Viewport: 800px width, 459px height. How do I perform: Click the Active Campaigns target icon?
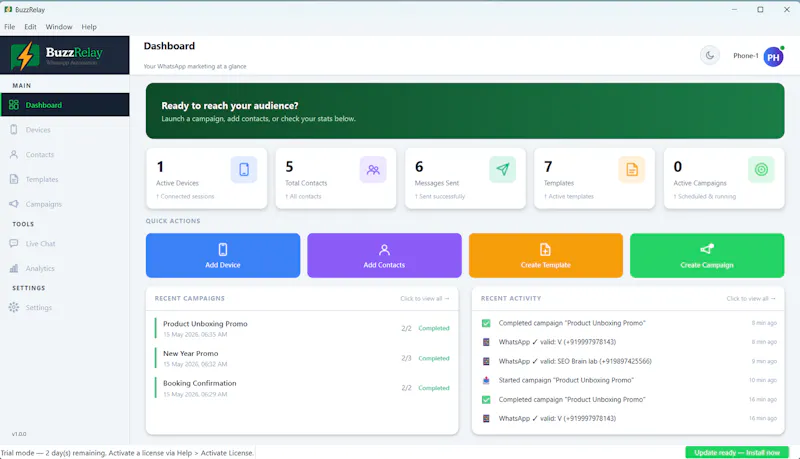(761, 169)
